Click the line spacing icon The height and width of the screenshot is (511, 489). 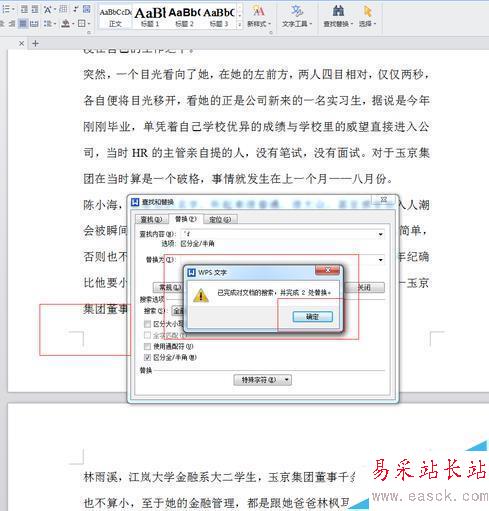point(48,24)
